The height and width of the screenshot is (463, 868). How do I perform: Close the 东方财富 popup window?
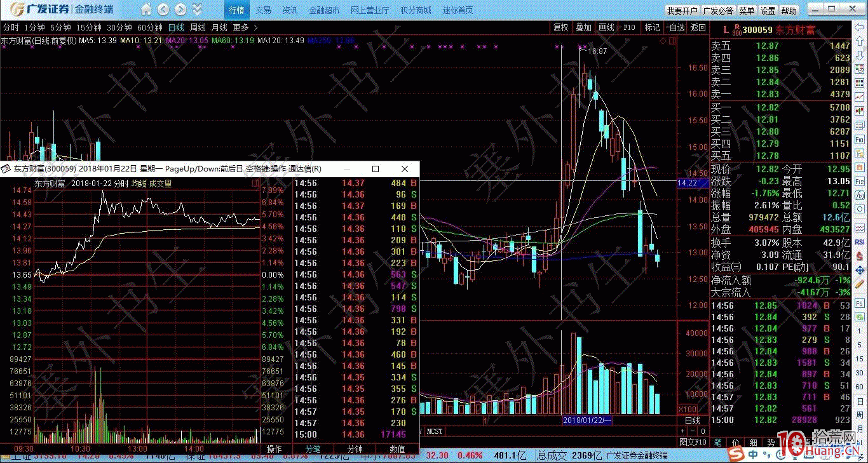[x=405, y=169]
